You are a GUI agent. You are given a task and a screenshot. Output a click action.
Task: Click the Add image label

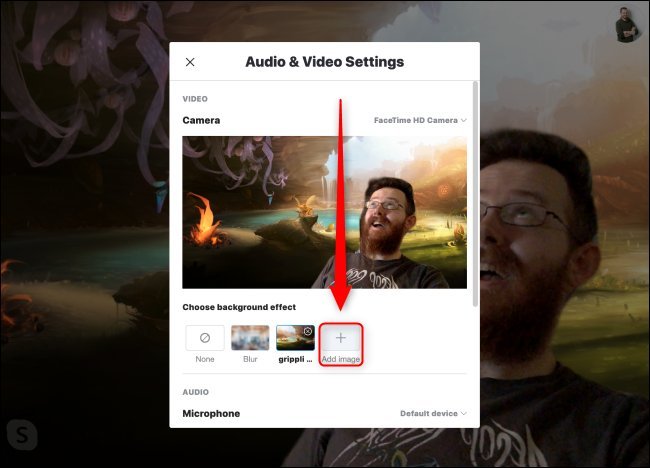coord(341,359)
